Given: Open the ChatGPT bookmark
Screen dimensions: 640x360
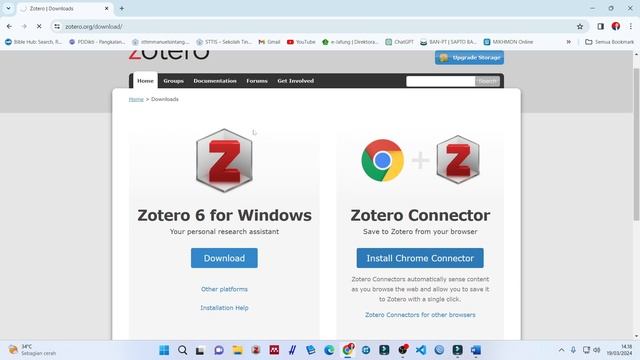Looking at the screenshot, I should point(400,42).
